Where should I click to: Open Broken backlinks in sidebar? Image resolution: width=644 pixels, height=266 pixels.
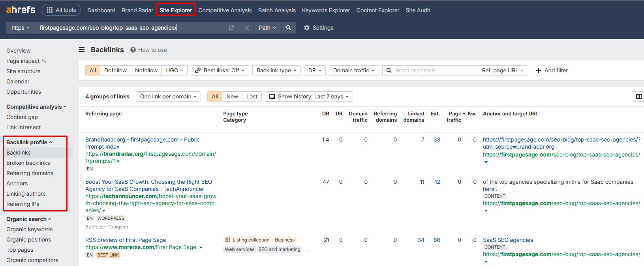28,163
